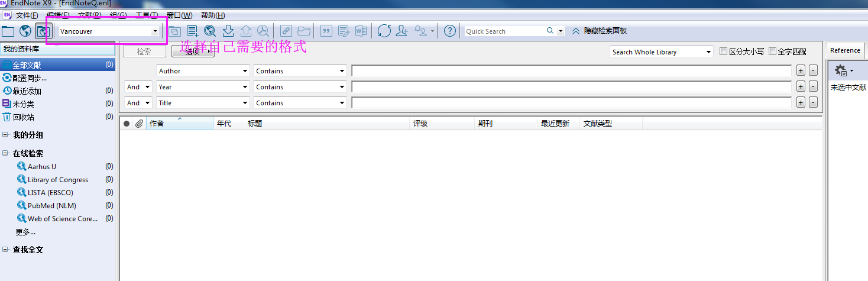Open the 文件(F) menu
This screenshot has width=868, height=281.
click(27, 15)
